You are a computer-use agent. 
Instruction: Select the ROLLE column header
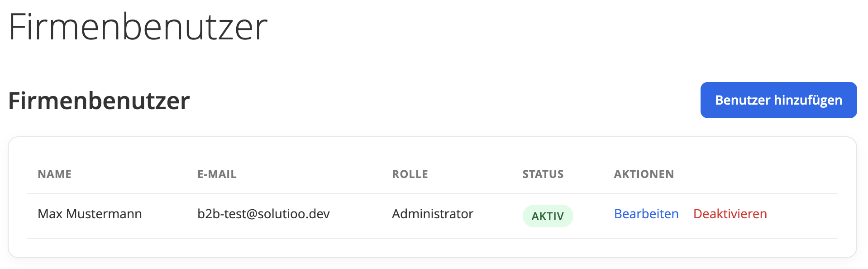(410, 174)
